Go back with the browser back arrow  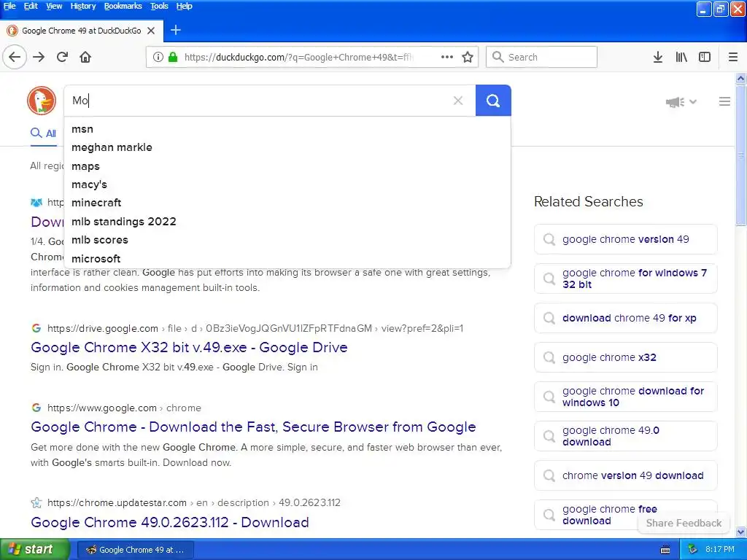tap(15, 57)
